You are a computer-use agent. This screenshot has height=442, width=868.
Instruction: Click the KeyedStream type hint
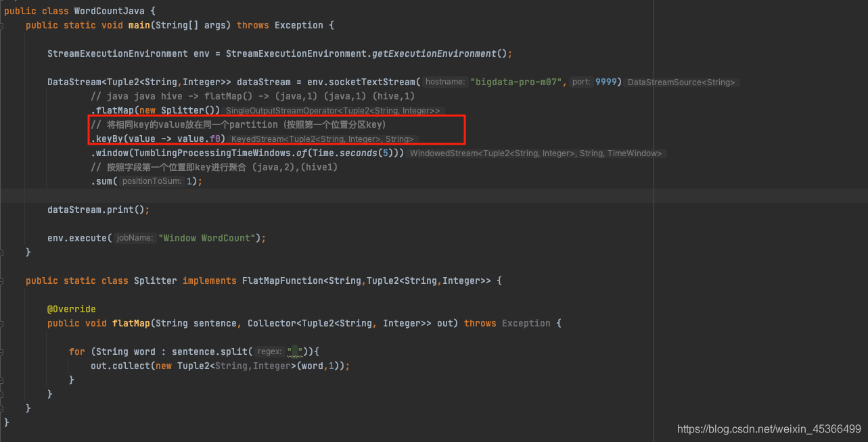coord(322,139)
